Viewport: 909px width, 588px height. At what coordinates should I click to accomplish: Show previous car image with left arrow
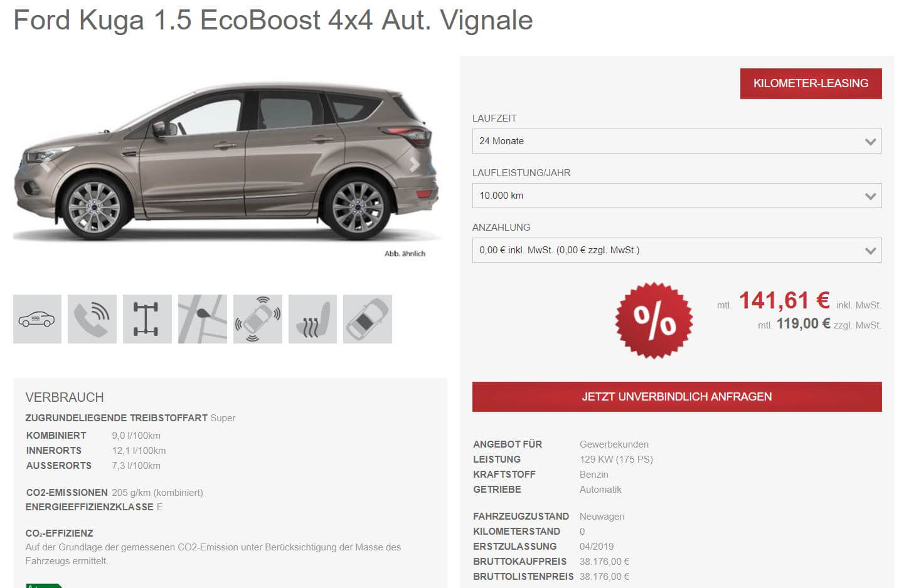pyautogui.click(x=45, y=164)
